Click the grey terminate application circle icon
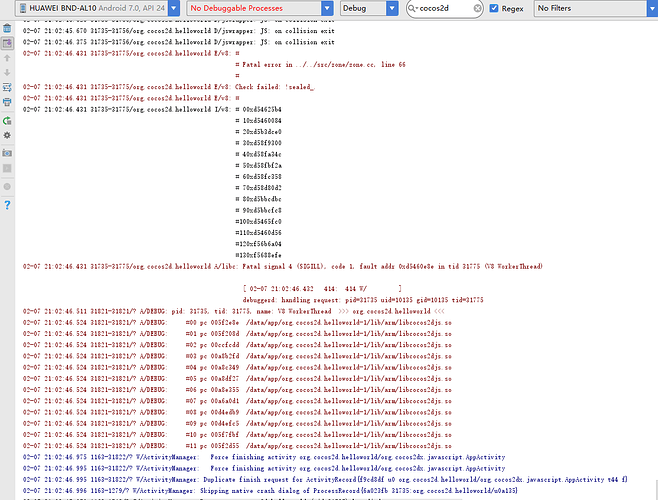 coord(7,186)
